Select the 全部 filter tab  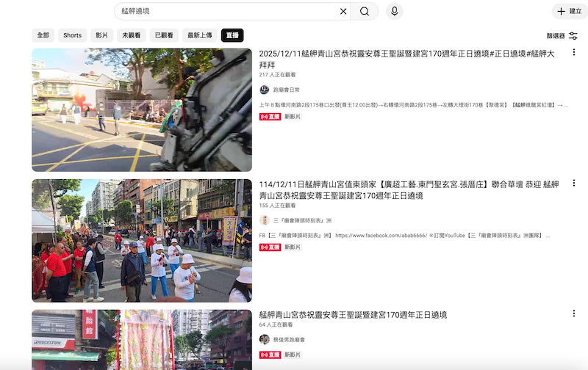[x=43, y=35]
